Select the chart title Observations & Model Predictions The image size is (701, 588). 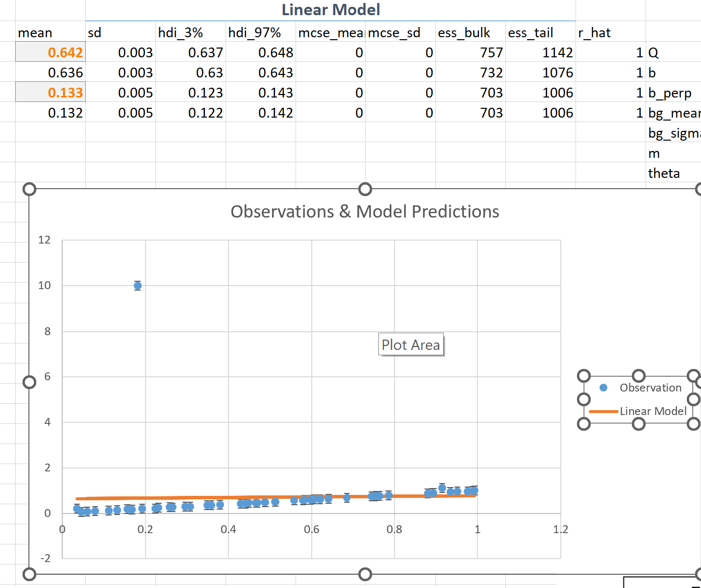365,212
